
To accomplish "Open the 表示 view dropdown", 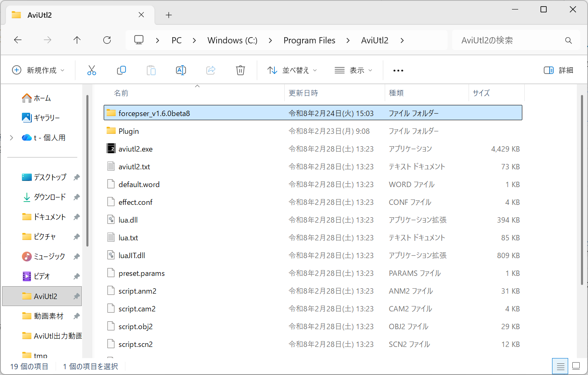I will tap(354, 70).
